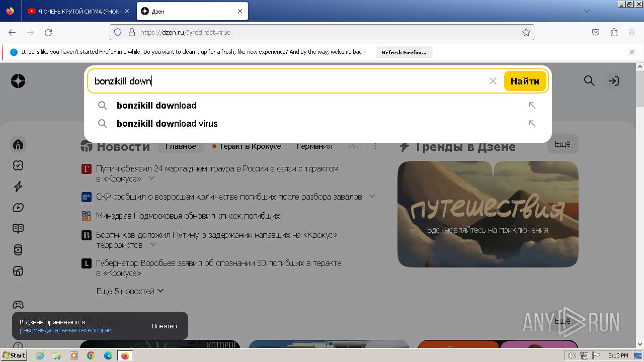Click the taskbar clock showing 5:13 PM
Viewport: 644px width, 362px height.
[x=618, y=355]
